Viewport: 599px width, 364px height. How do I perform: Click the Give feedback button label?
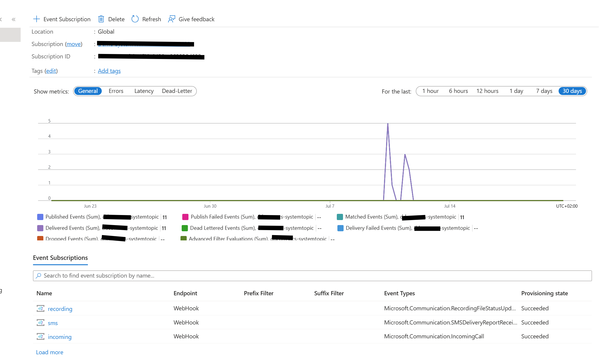196,19
